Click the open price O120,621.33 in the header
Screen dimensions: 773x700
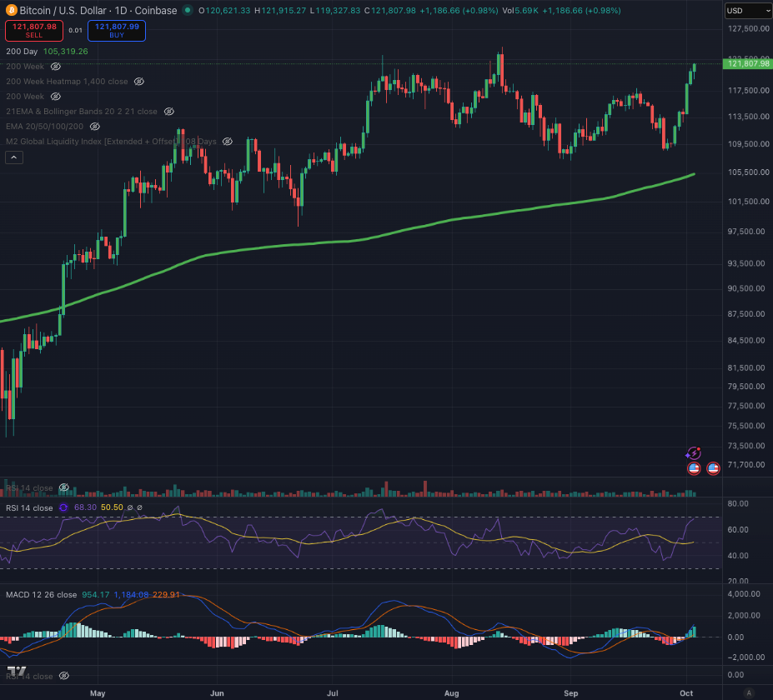[x=224, y=10]
